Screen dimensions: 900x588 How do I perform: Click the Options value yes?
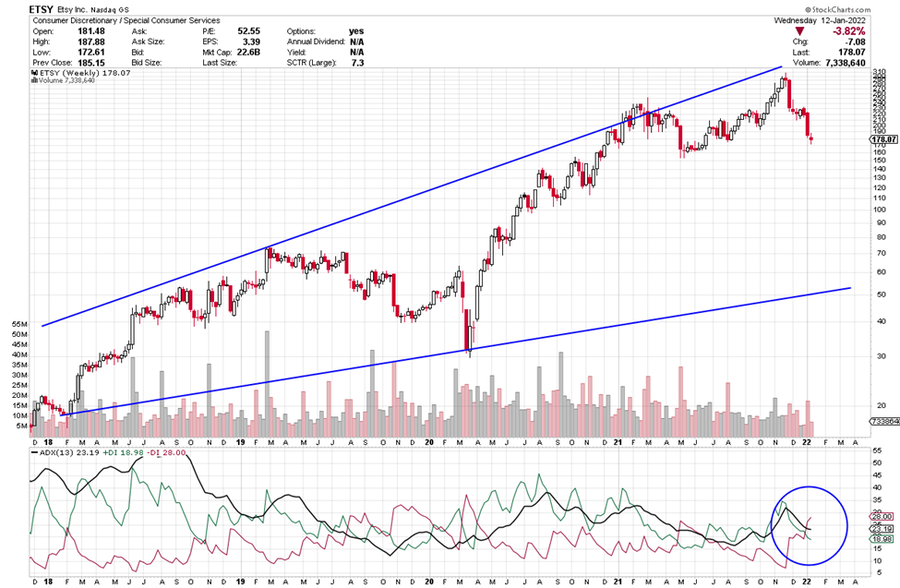tap(356, 31)
